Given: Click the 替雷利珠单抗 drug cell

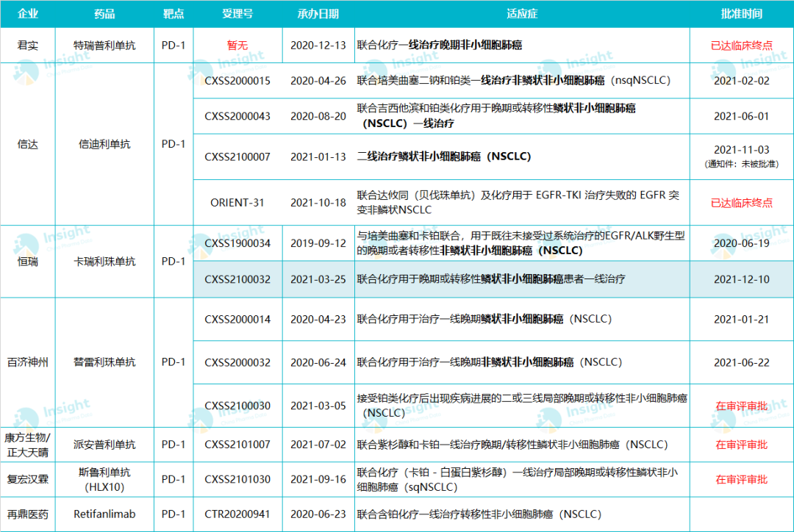Looking at the screenshot, I should coord(104,362).
